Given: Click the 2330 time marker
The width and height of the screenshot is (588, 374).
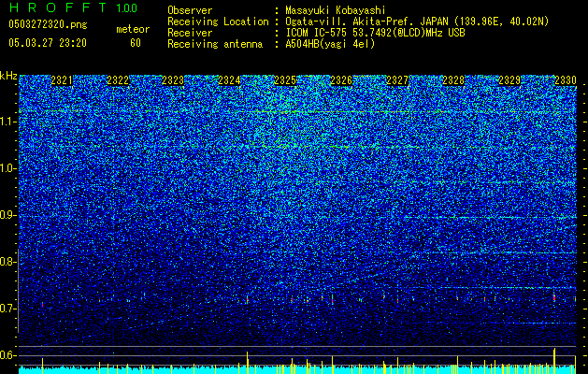Looking at the screenshot, I should [566, 80].
